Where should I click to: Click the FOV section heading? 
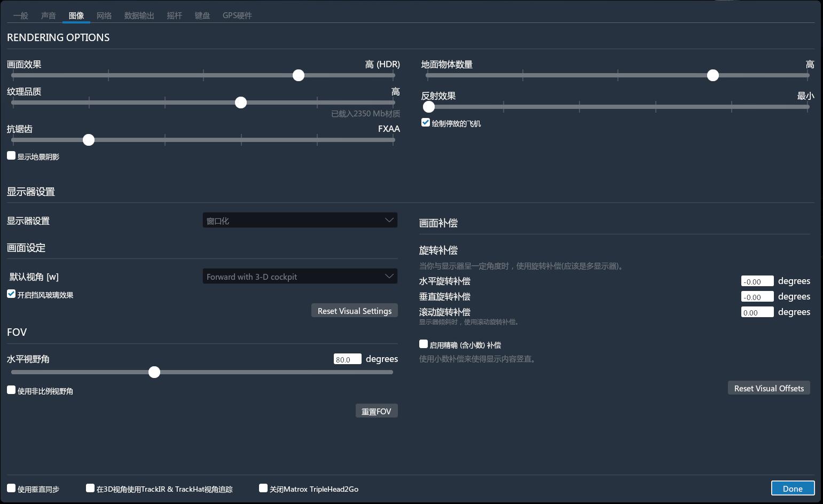17,332
